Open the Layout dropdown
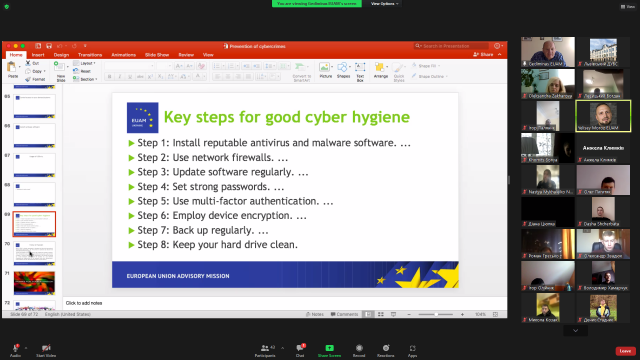 point(84,63)
